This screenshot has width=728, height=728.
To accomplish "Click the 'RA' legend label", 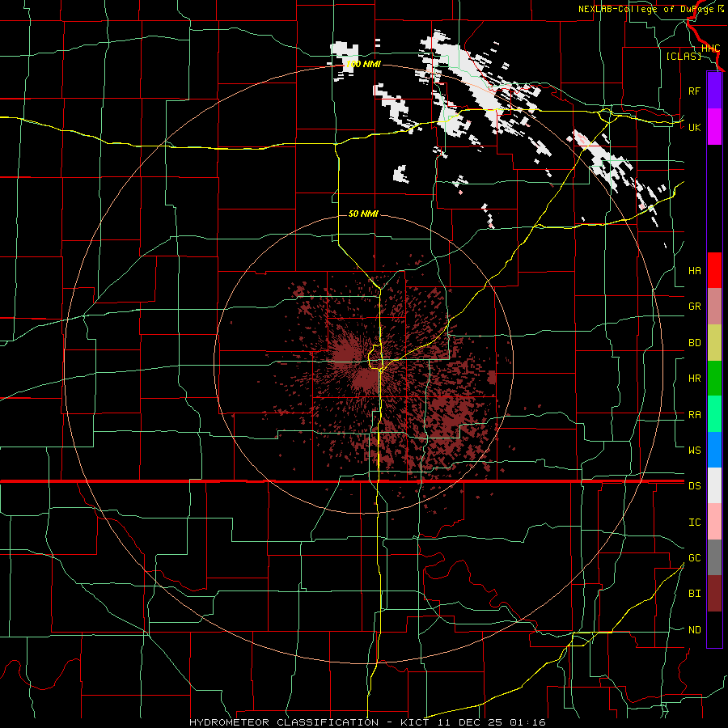I will [x=694, y=415].
